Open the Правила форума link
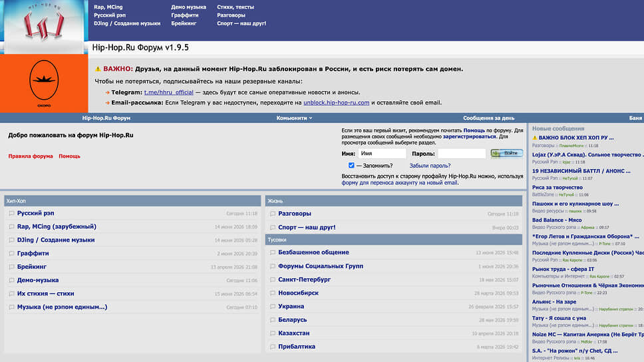 (31, 156)
